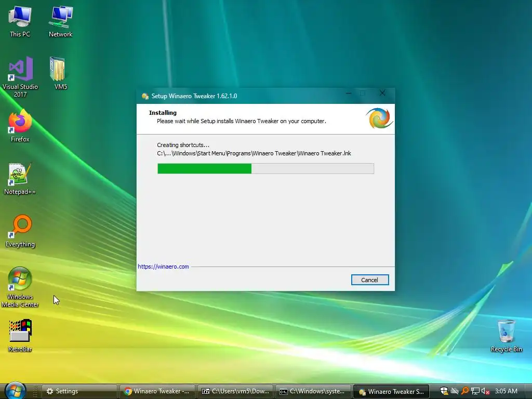Switch to Winaero Tweaker Setup taskbar button
Image resolution: width=532 pixels, height=399 pixels.
click(391, 391)
